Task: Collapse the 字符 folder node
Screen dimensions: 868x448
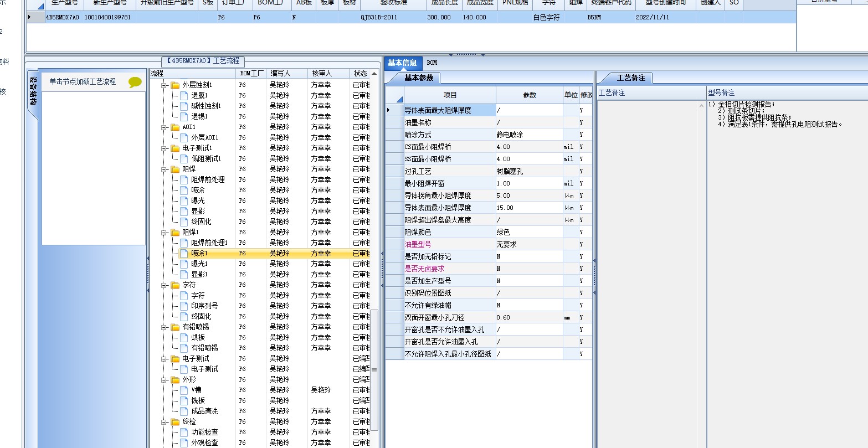Action: click(x=164, y=285)
